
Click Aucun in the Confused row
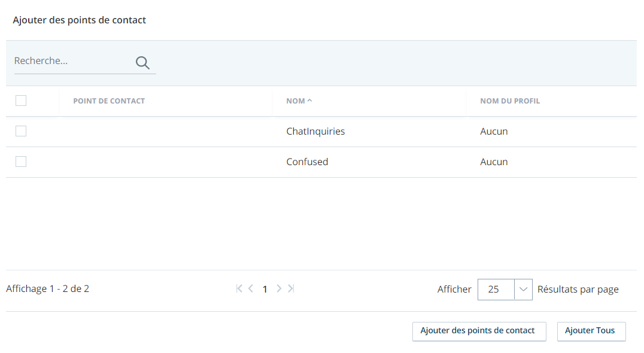click(494, 162)
